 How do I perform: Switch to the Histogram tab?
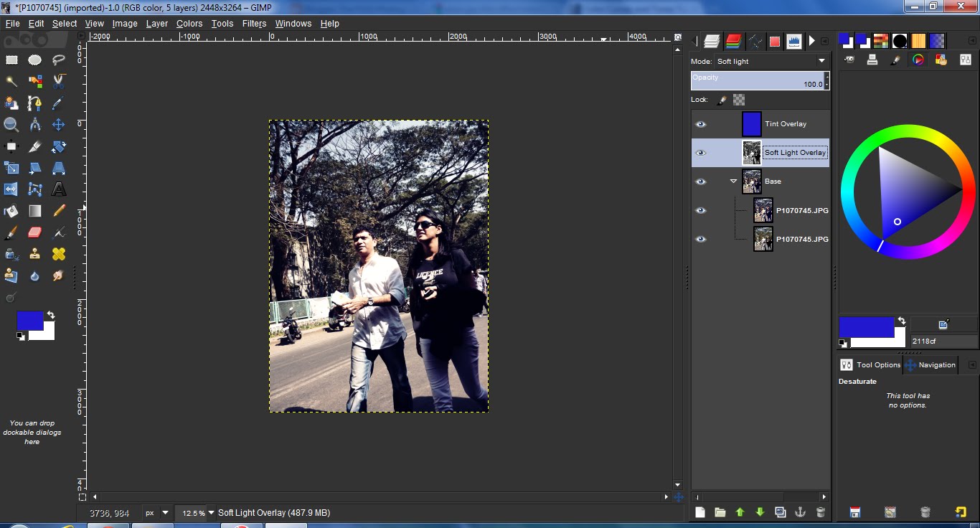(x=793, y=41)
